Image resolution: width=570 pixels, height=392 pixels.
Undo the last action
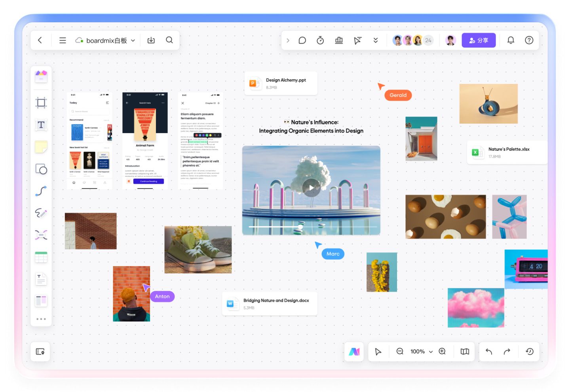click(489, 352)
